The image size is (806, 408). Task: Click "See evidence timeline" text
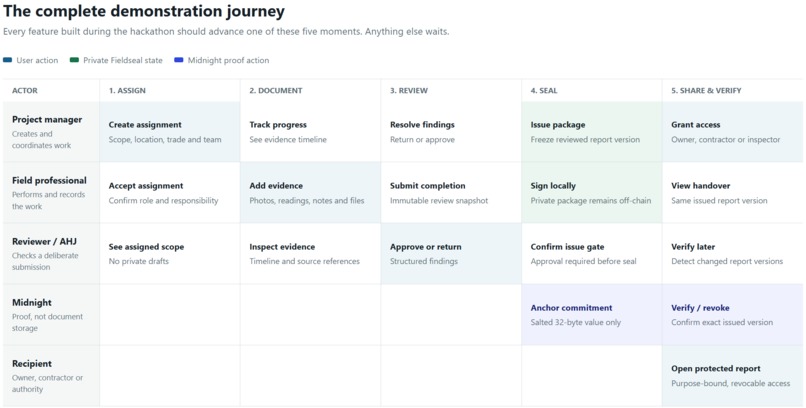288,139
